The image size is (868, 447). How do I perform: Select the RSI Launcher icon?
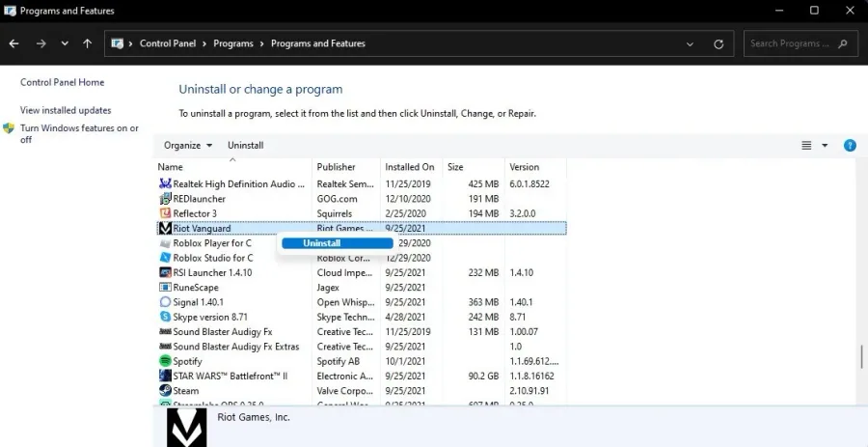(x=165, y=272)
